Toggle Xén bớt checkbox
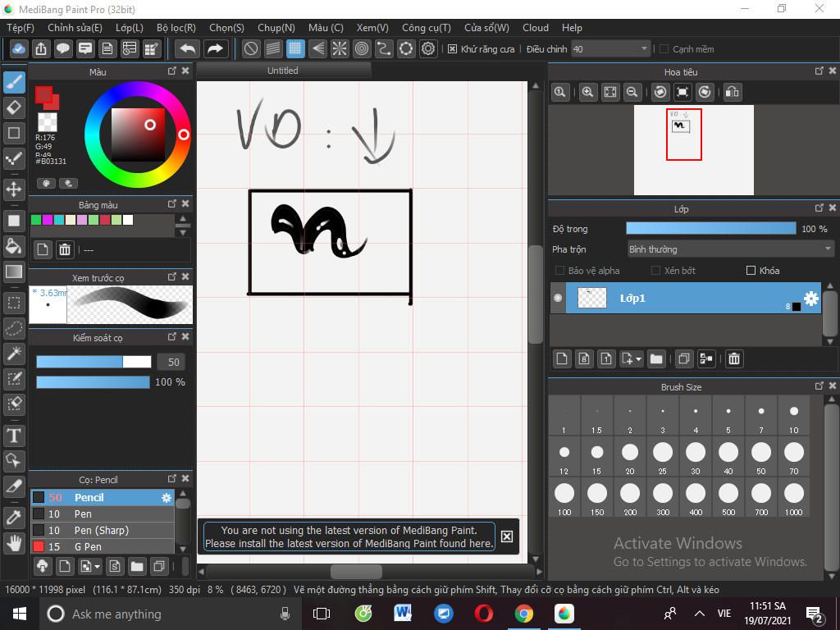 pos(655,271)
